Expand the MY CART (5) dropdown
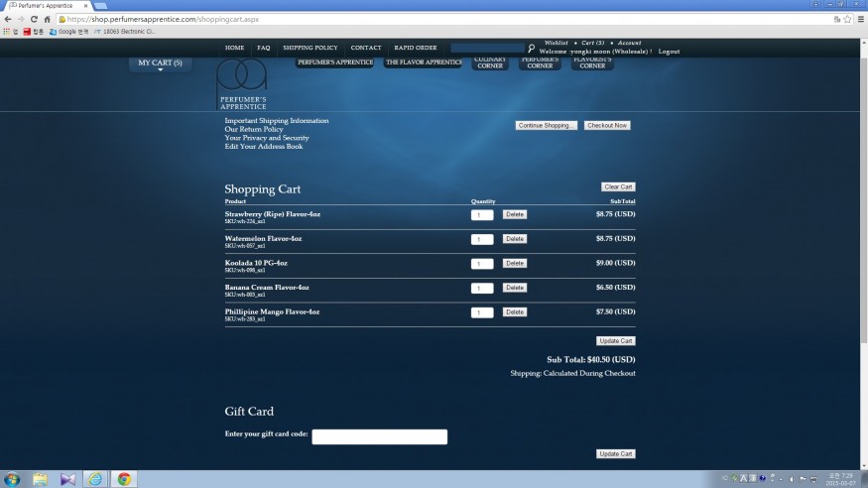Viewport: 868px width, 488px height. [160, 64]
